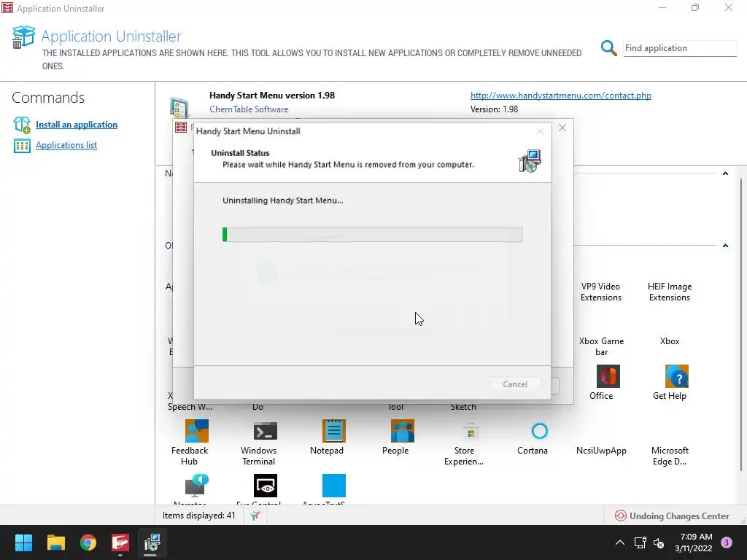Screen dimensions: 747x560
Task: Open Windows Start menu
Action: coord(23,542)
